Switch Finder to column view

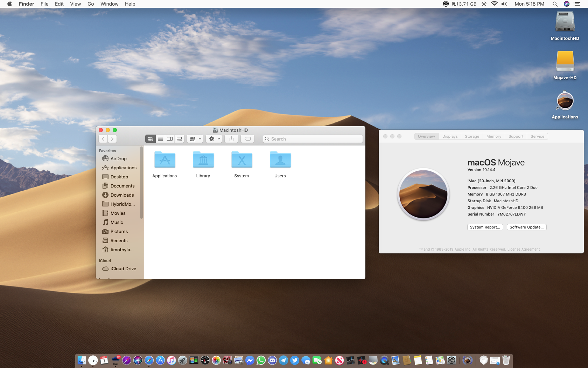click(170, 139)
